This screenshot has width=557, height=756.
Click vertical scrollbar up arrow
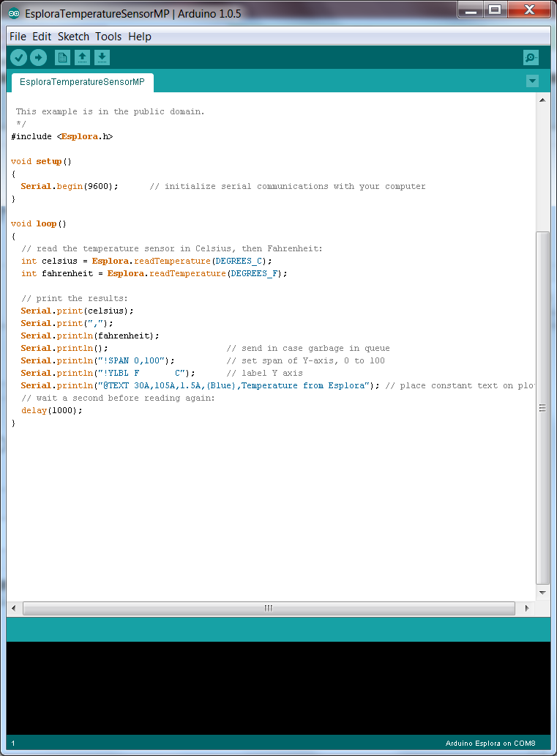coord(542,100)
